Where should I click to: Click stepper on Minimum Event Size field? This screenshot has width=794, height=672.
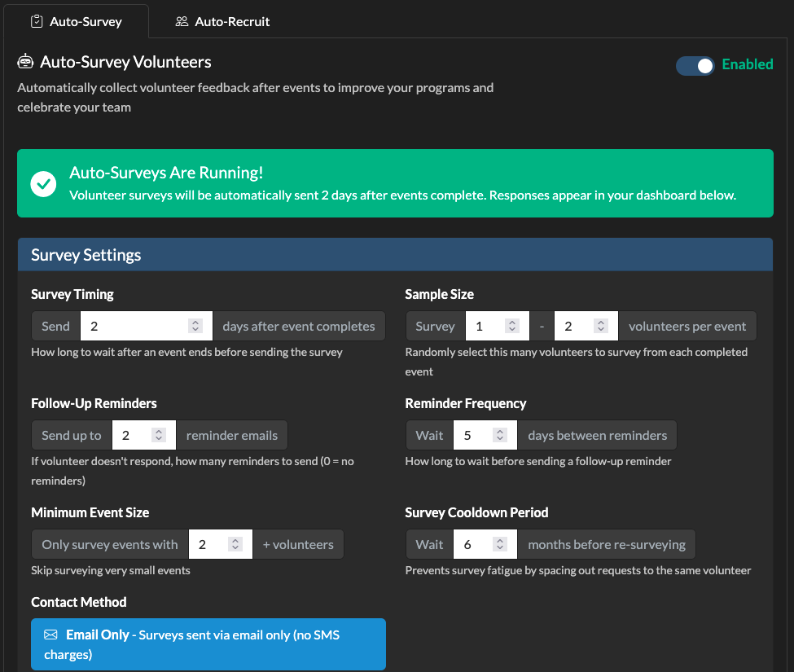235,544
